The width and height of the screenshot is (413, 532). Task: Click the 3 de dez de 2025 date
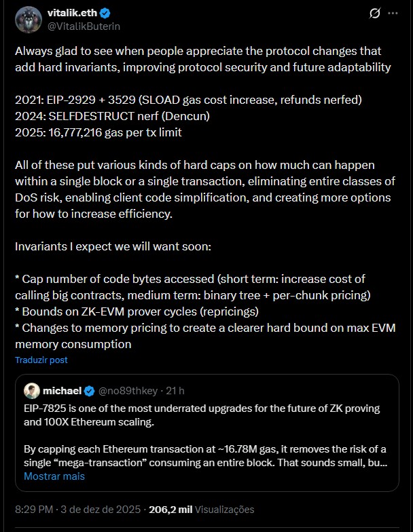102,510
